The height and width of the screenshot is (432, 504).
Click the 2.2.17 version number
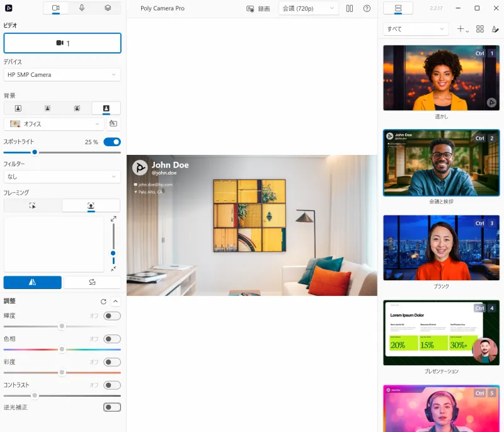(436, 8)
